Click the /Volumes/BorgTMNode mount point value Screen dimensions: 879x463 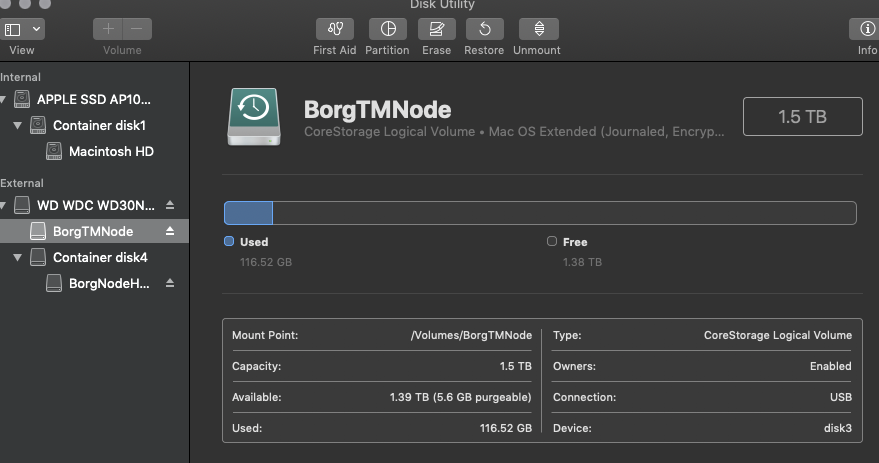[x=471, y=335]
